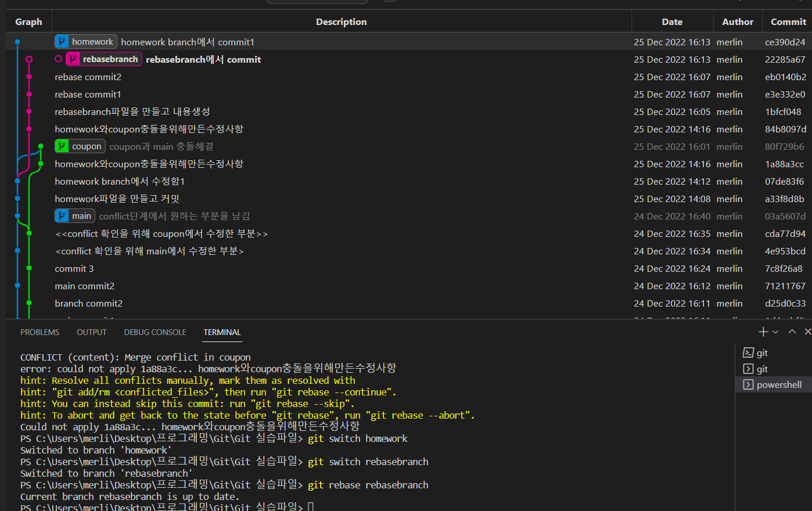Click the "rebasebranch에서 commit" description text
The width and height of the screenshot is (812, 511).
203,59
